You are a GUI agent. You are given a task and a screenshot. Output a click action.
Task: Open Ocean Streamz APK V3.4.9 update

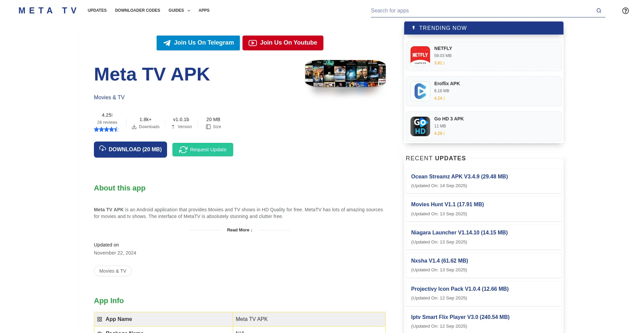tap(460, 176)
